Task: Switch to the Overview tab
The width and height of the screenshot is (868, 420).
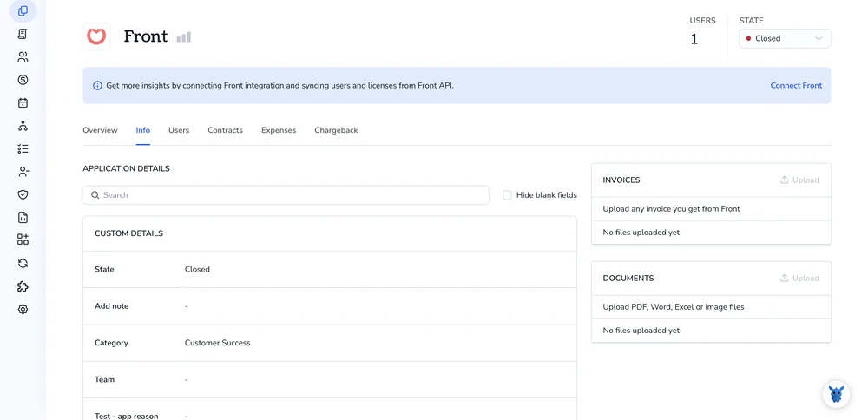Action: click(100, 130)
